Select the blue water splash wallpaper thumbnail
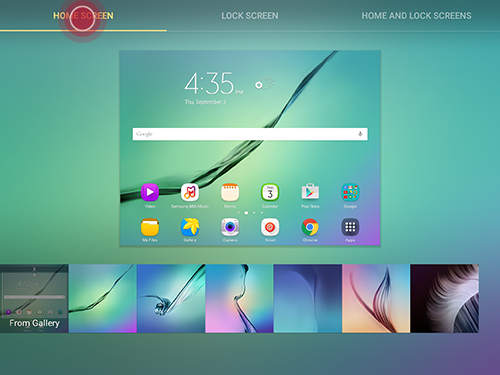 click(171, 298)
